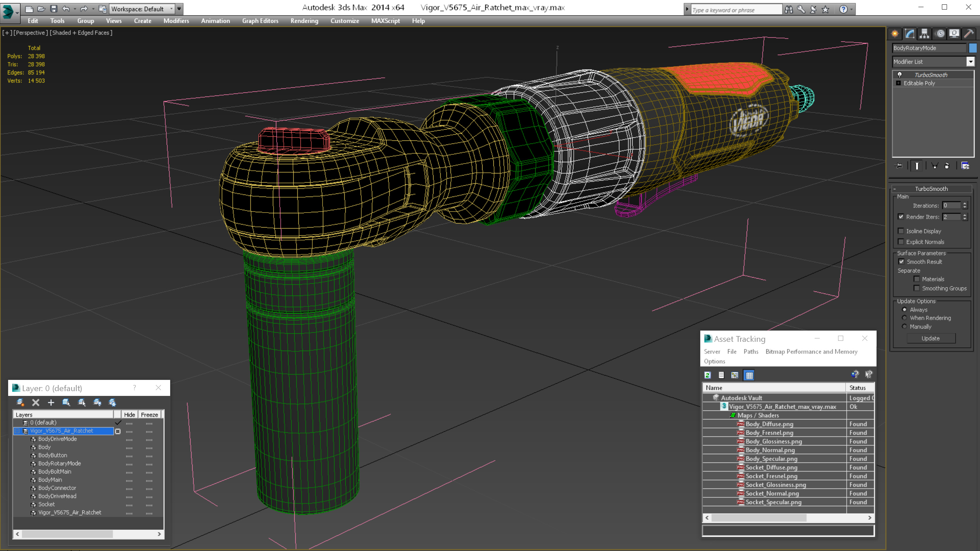Select the When Rendering update option
The width and height of the screenshot is (980, 551).
[x=904, y=318]
